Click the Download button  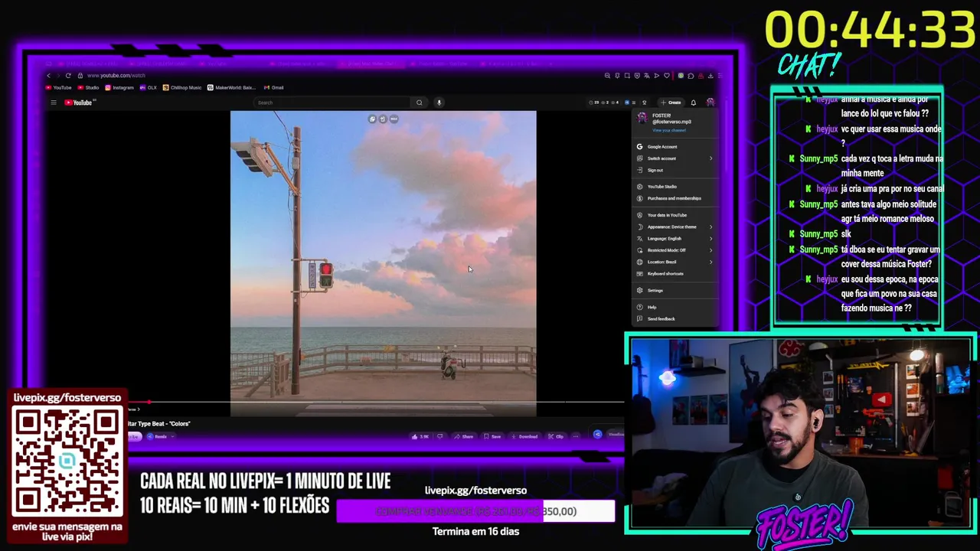524,436
